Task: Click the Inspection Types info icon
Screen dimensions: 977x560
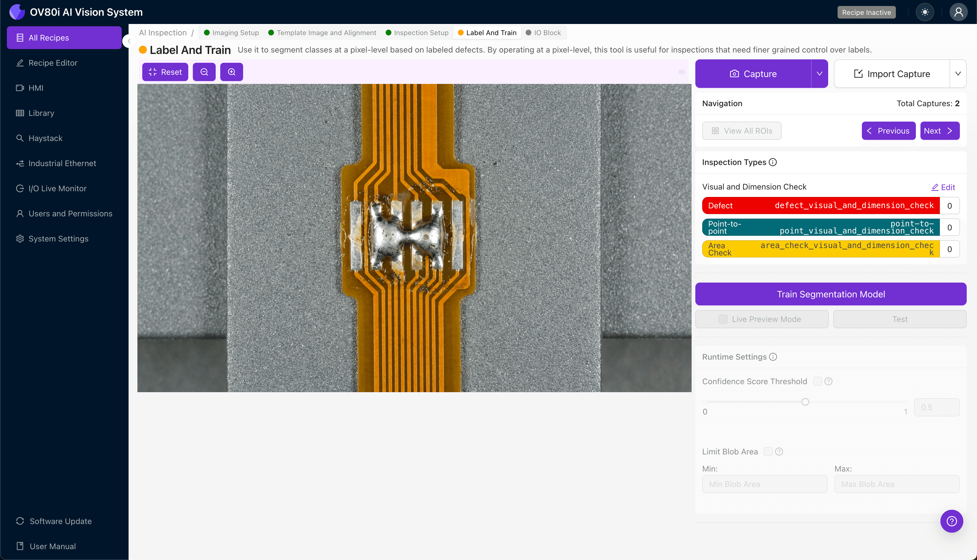Action: [x=772, y=162]
